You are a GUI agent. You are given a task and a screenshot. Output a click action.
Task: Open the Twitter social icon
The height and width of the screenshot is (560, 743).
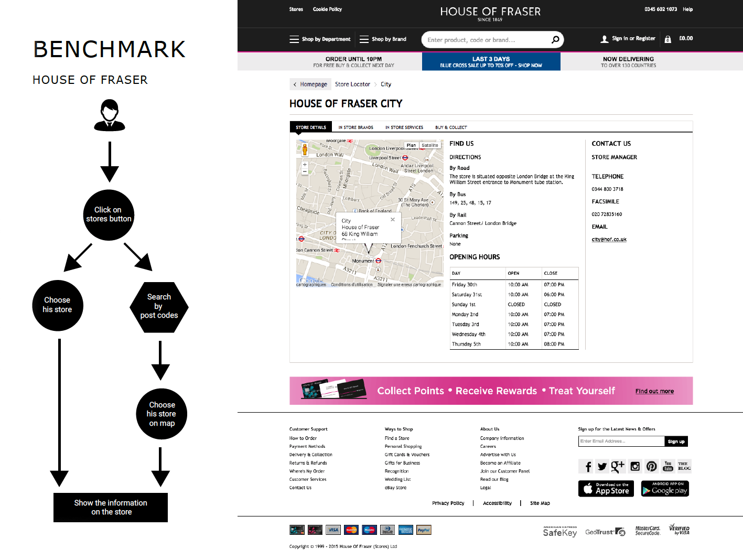click(x=602, y=466)
